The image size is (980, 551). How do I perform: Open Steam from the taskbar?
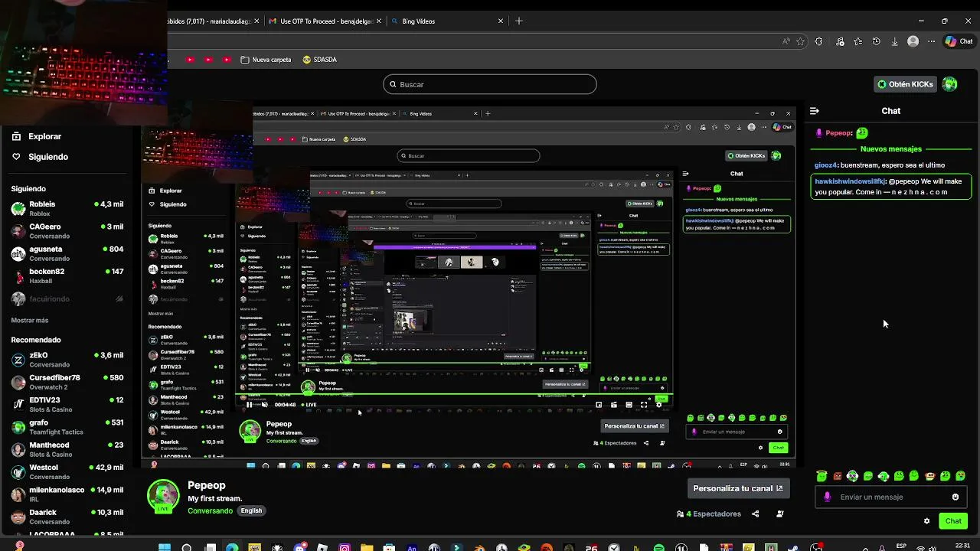click(794, 548)
